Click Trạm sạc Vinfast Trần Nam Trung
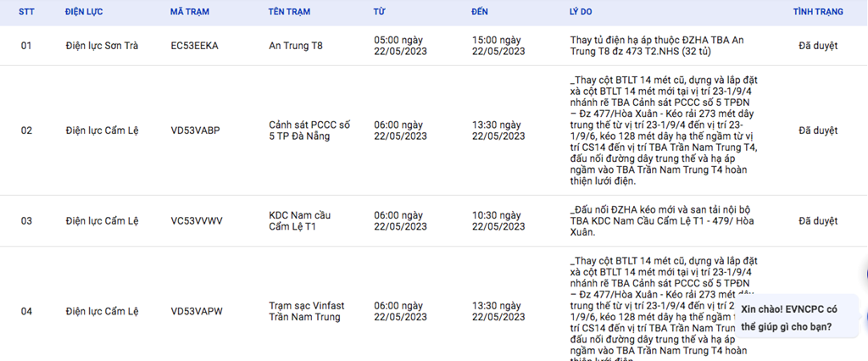Screen dimensions: 868x361 [304, 311]
